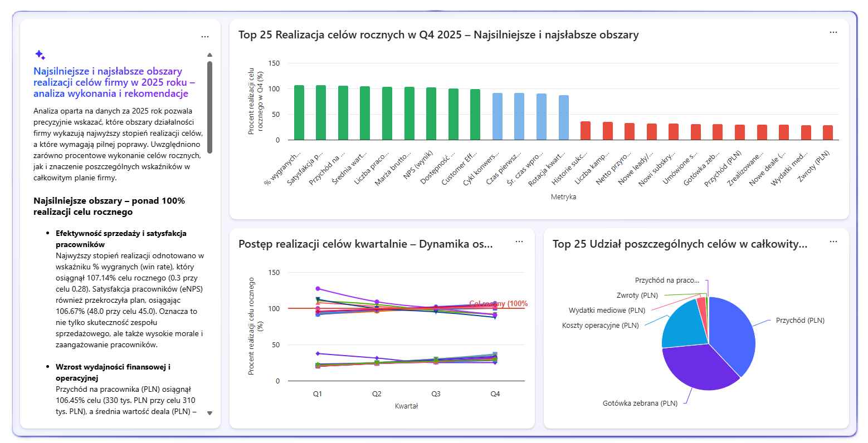Viewport: 868px width, 443px height.
Task: Click the Copilot sparkle icon in summary panel
Action: [40, 55]
